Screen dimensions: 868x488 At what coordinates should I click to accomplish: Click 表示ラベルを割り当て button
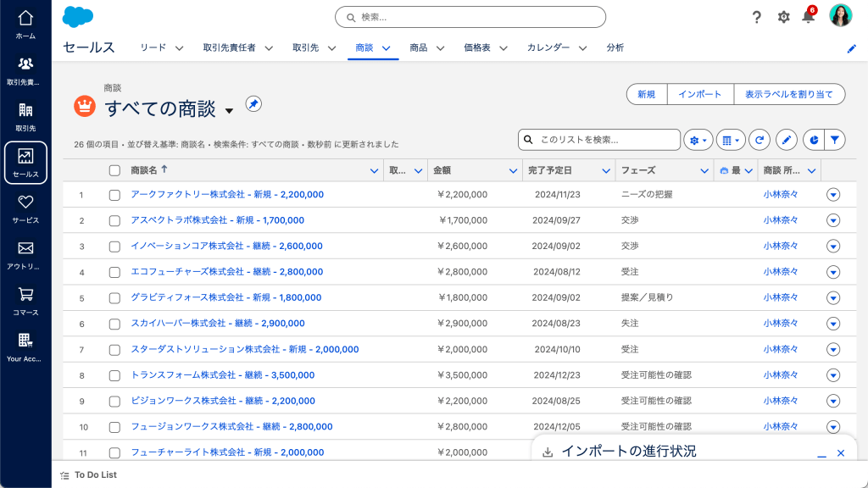coord(789,94)
